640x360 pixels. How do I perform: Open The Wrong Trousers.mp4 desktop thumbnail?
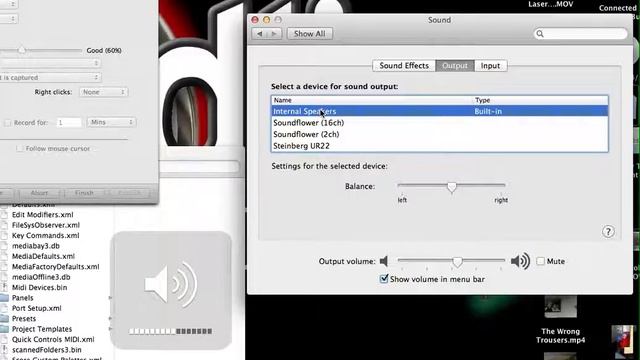[560, 307]
